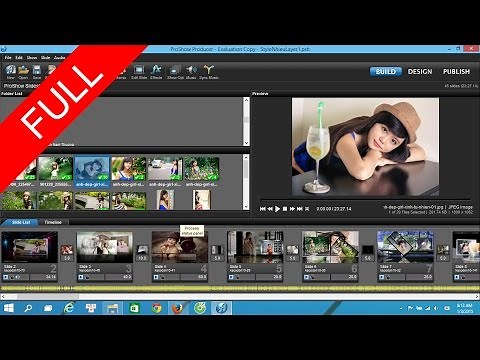Click the slide list scroll right arrow
The width and height of the screenshot is (480, 360).
click(477, 296)
